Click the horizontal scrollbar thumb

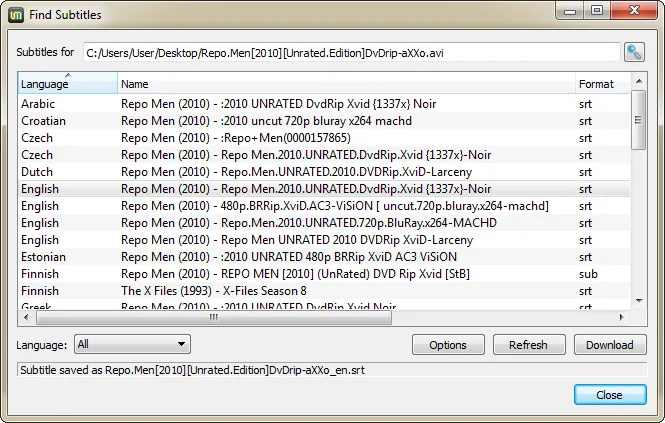coord(214,317)
